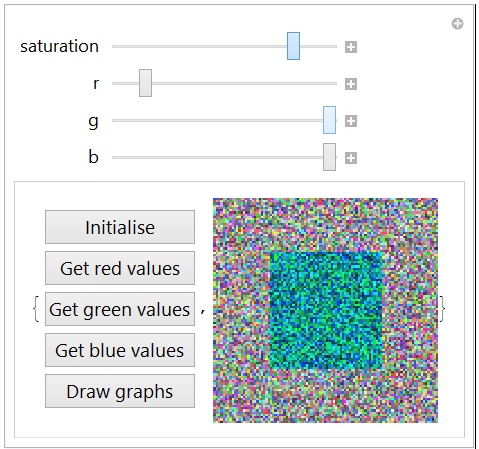Screen dimensions: 479x449
Task: Expand the r slider controls plus icon
Action: point(351,84)
